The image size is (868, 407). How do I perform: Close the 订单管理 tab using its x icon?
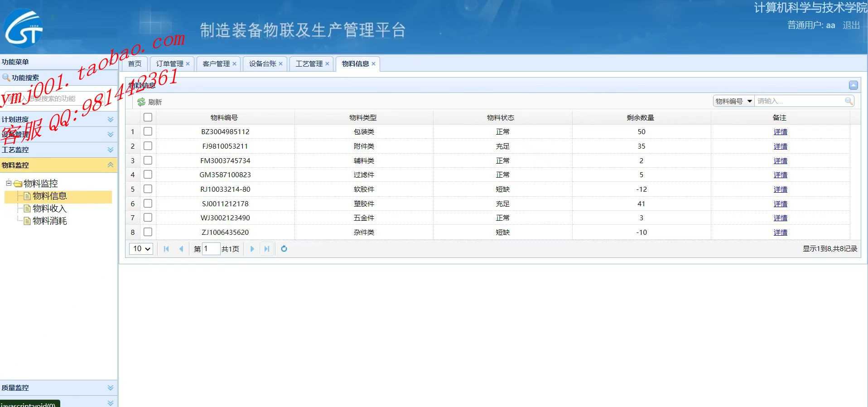coord(188,64)
